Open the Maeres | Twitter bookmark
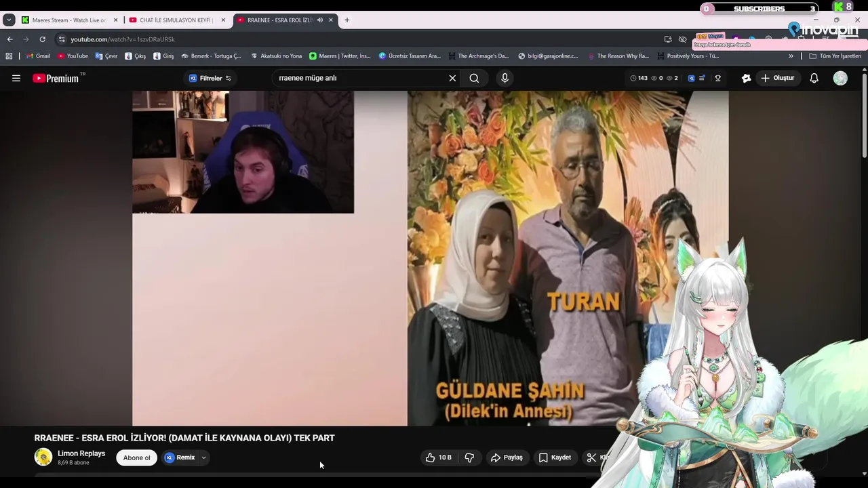Viewport: 868px width, 488px height. (x=340, y=56)
